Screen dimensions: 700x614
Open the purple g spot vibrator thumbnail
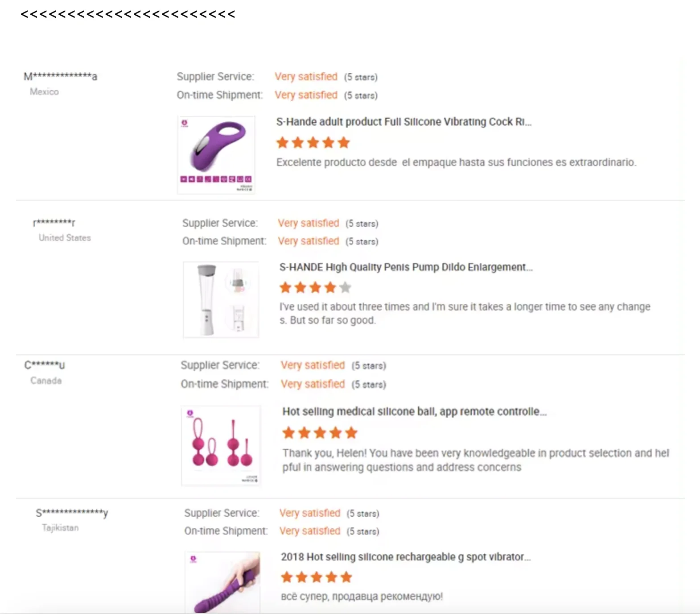223,582
